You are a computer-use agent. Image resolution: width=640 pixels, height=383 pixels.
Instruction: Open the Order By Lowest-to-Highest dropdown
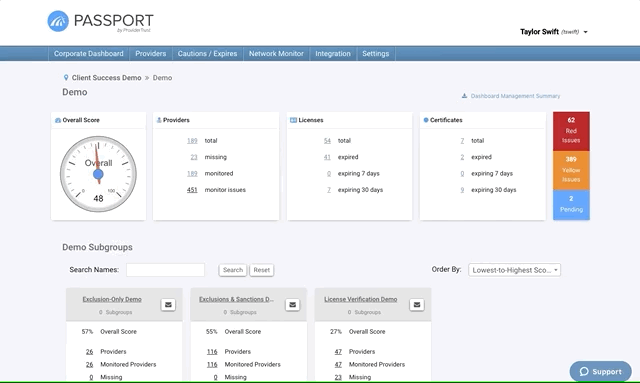pos(514,270)
